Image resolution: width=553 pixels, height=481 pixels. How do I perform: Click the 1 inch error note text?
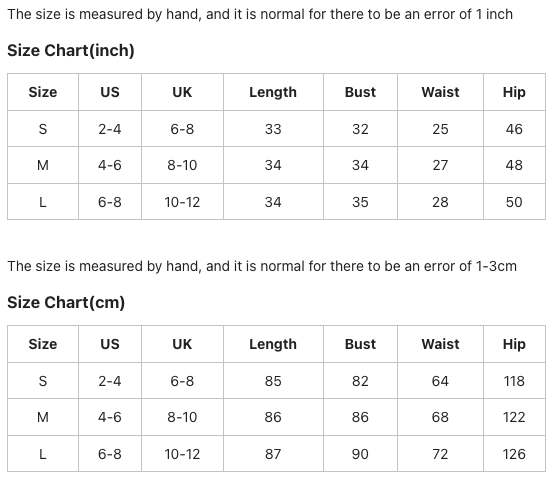pos(260,14)
